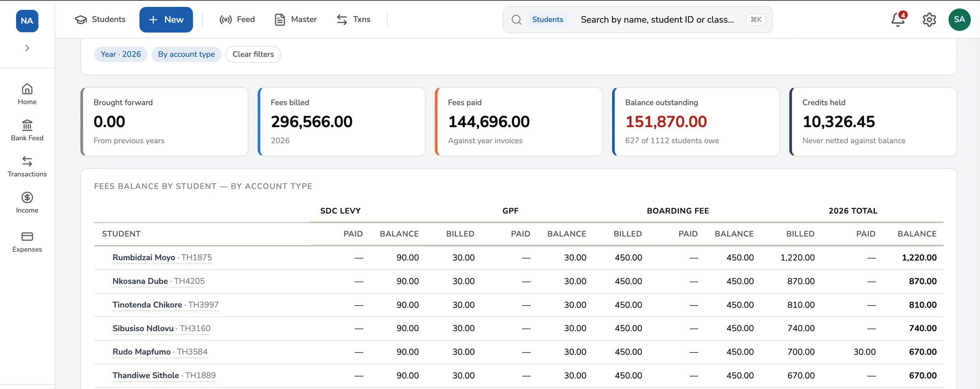Click the Balance outstanding 151,870.00 card
The image size is (980, 389).
696,122
